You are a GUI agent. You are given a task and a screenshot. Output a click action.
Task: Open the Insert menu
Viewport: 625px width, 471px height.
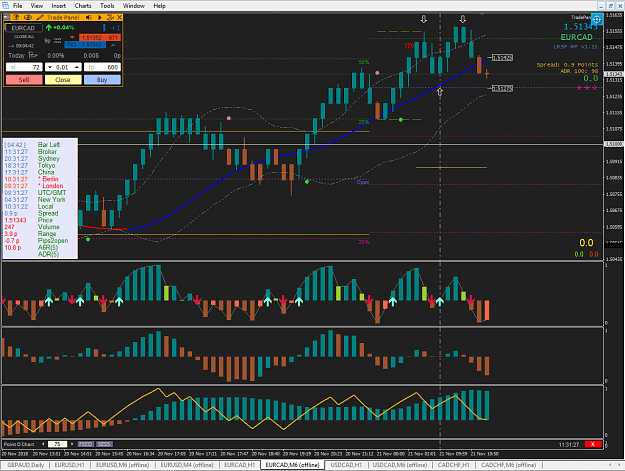pos(59,6)
